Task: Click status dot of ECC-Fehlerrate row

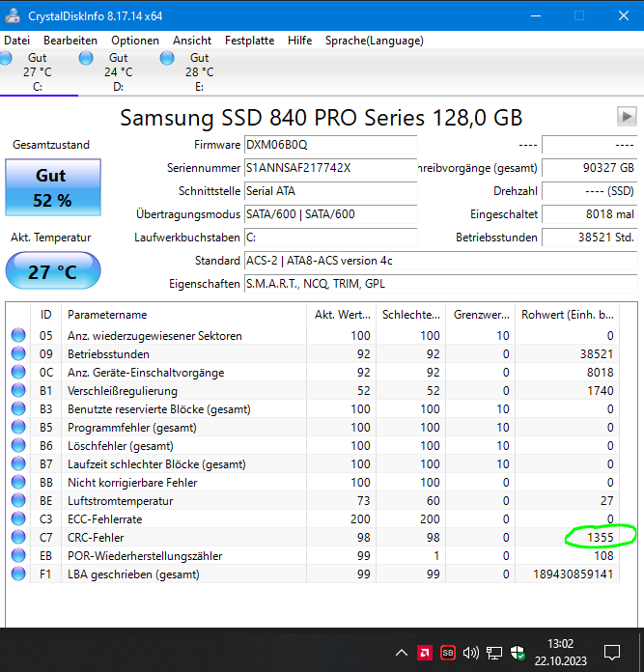Action: (x=18, y=519)
